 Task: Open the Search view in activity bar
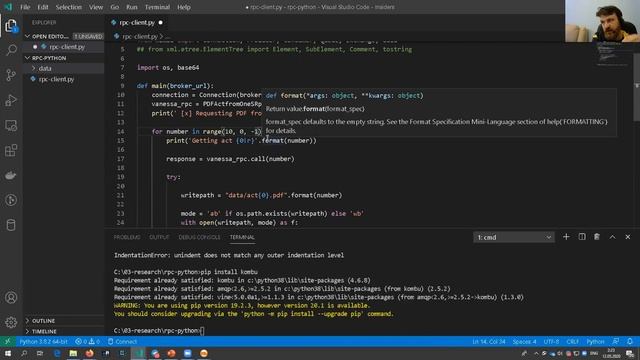click(x=11, y=50)
